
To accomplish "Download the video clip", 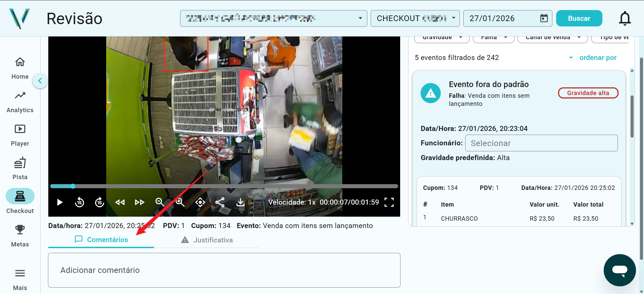I will (240, 202).
